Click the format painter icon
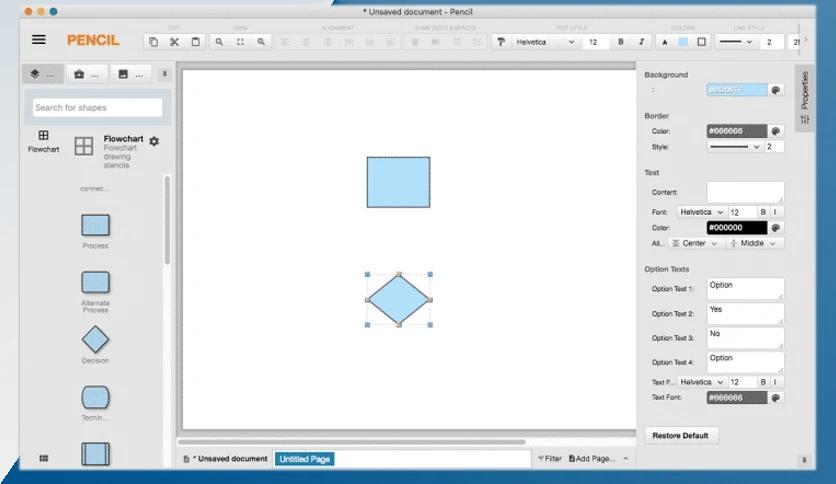 coord(501,42)
